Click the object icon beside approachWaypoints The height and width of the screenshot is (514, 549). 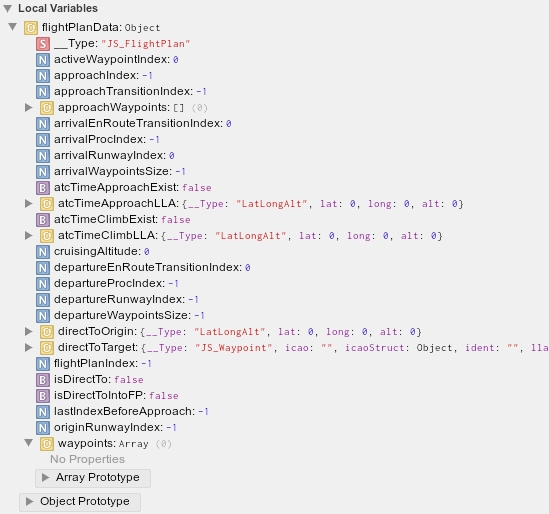[x=47, y=108]
